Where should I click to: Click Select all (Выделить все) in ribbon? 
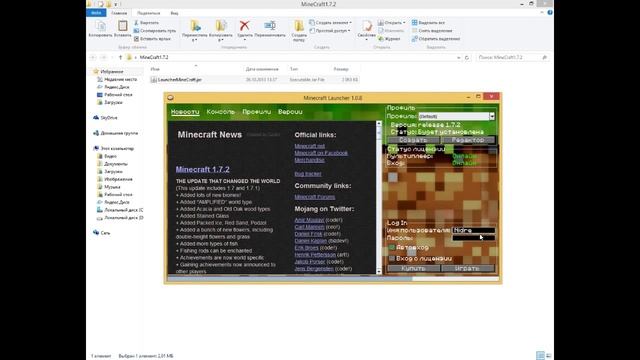tap(428, 23)
